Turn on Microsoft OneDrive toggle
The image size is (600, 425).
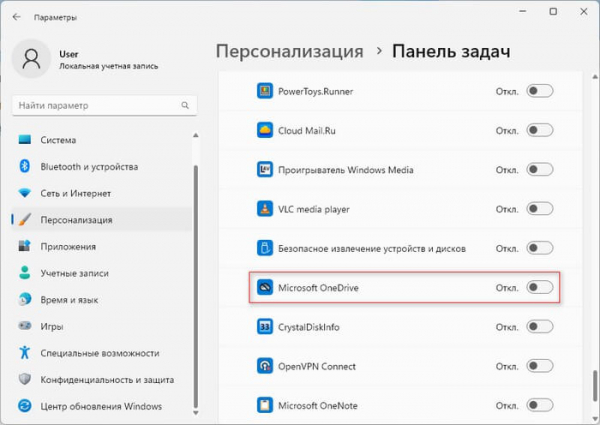[540, 287]
